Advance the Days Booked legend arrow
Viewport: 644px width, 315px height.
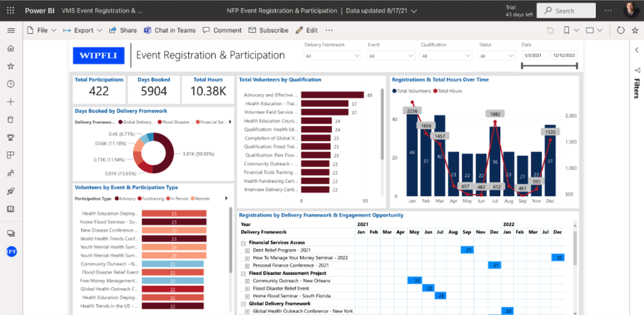click(x=230, y=122)
